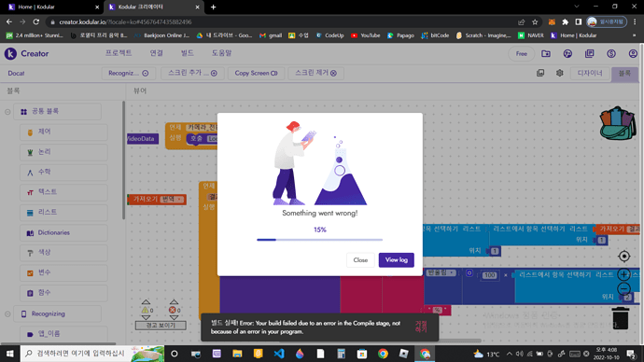Viewport: 644px width, 362px height.
Task: Open the 프로젝트 menu
Action: point(119,53)
